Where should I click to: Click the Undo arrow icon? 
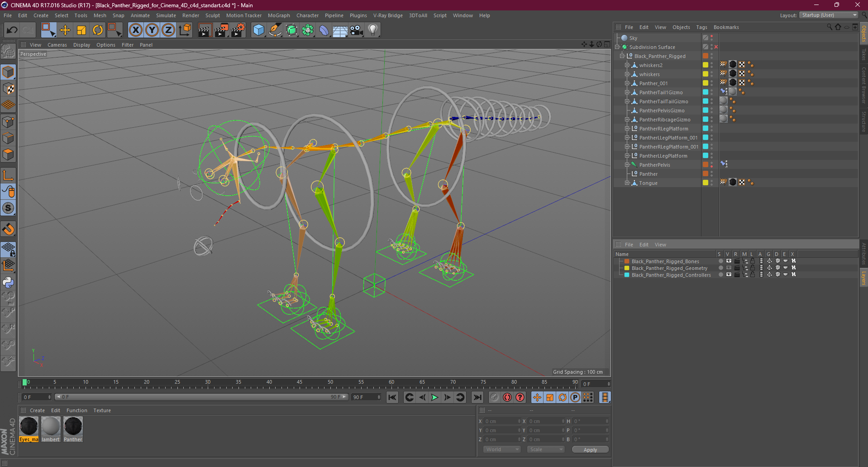12,30
